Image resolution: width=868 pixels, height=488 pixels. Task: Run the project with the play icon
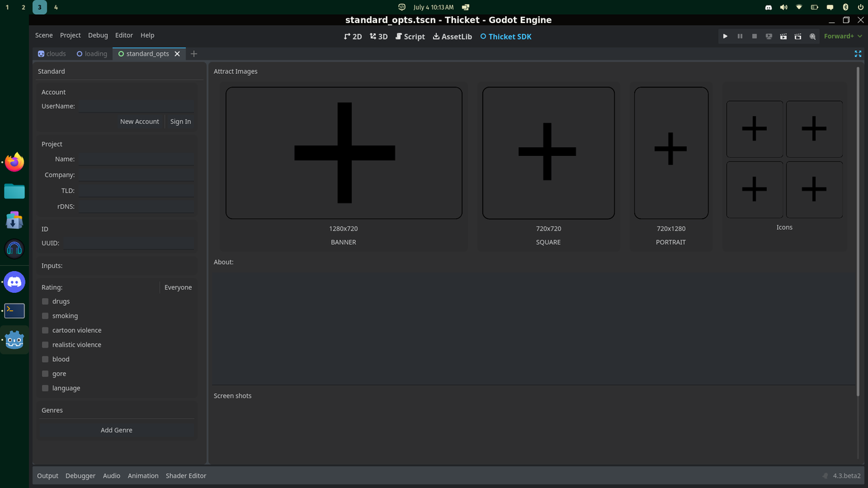(725, 36)
